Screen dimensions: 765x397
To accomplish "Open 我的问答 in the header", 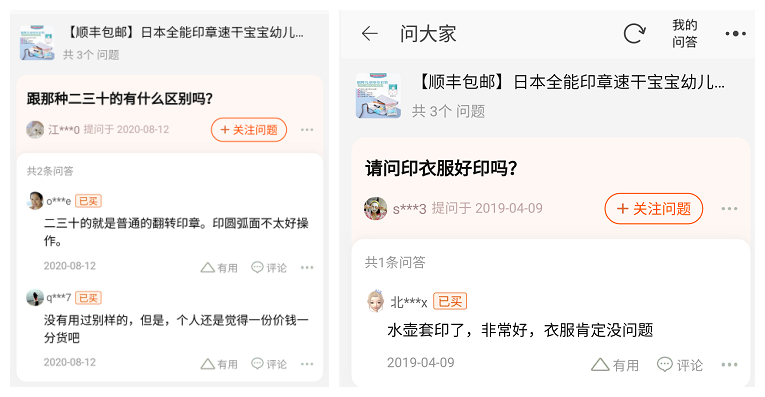I will [684, 33].
